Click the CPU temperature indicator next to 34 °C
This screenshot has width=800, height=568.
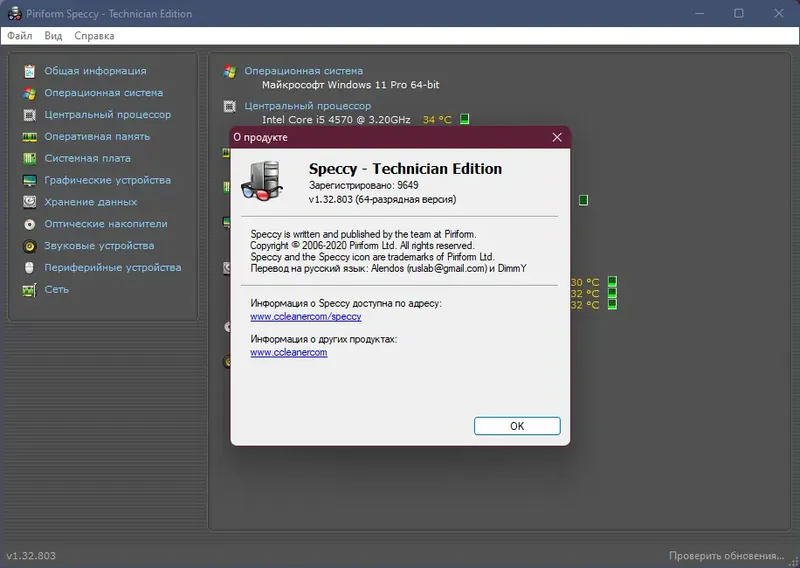[x=464, y=119]
